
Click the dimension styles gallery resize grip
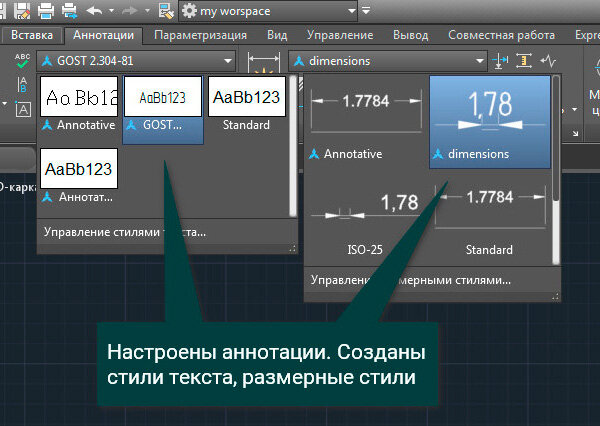pos(556,297)
